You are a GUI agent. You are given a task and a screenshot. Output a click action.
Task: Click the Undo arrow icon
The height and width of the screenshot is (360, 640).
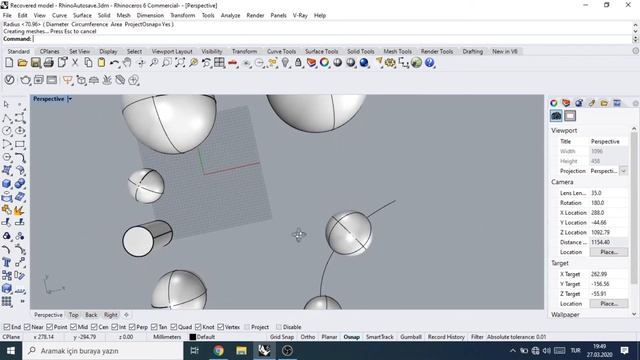pos(114,63)
